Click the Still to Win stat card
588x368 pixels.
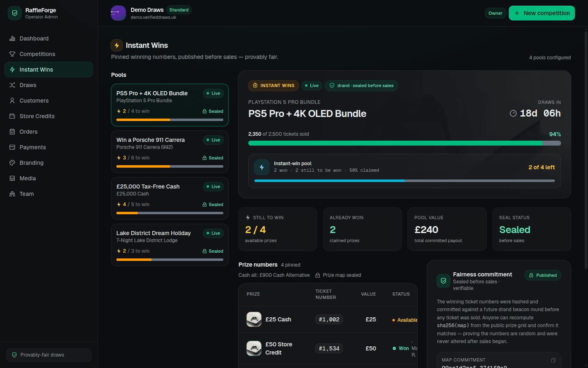[x=278, y=229]
